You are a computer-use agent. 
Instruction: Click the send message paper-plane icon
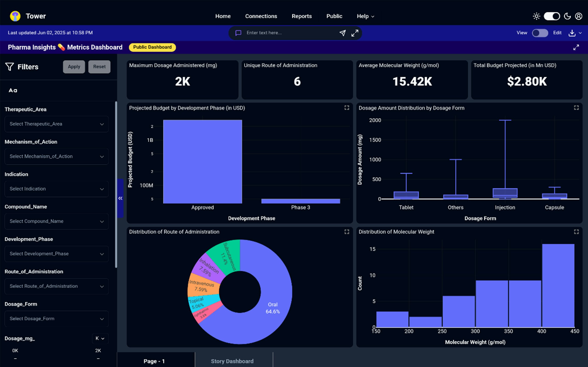(342, 33)
